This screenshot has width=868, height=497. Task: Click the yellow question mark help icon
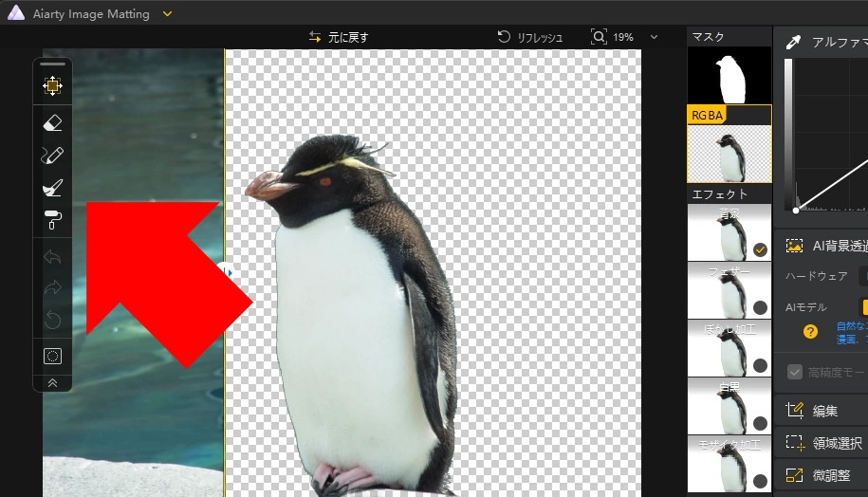tap(810, 332)
